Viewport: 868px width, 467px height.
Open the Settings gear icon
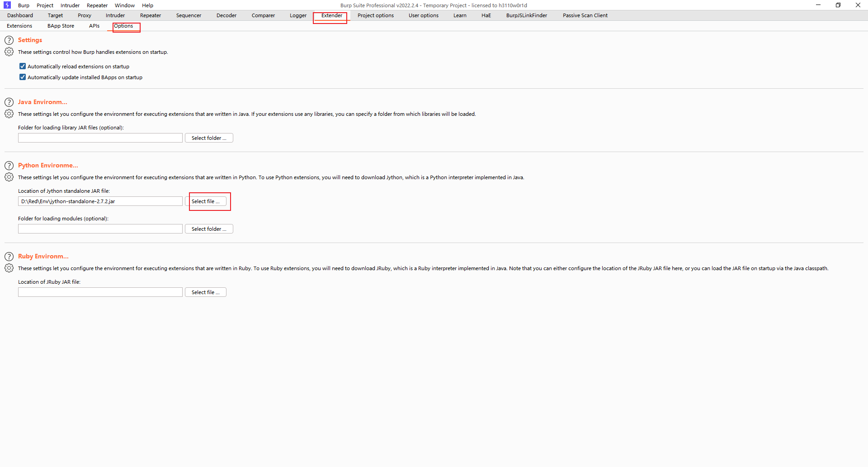tap(9, 52)
